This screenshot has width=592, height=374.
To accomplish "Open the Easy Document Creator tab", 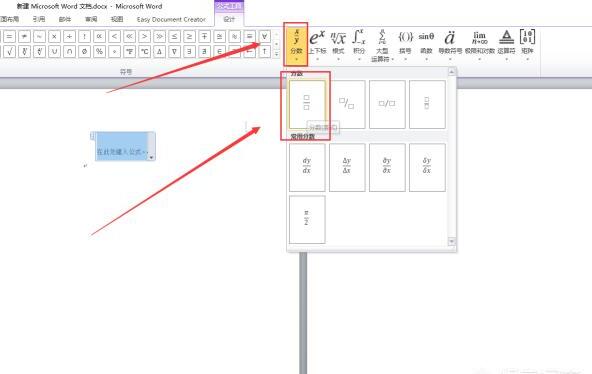I will click(x=171, y=19).
